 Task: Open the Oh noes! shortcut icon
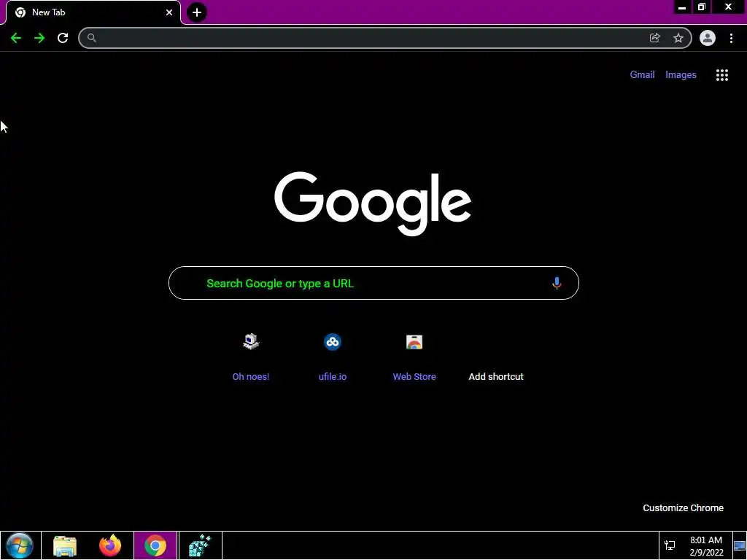[x=251, y=342]
